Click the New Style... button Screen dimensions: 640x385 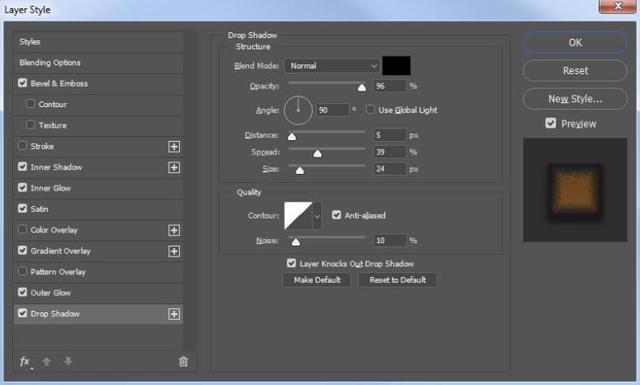(x=575, y=99)
